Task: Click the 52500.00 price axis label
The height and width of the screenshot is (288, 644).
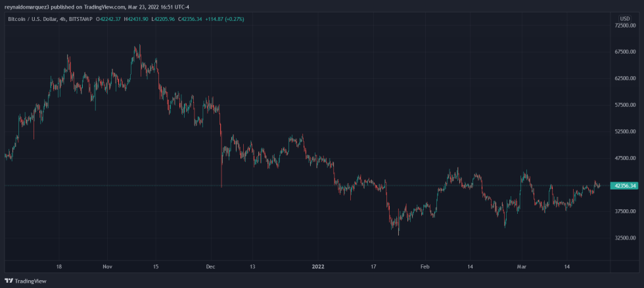Action: click(625, 132)
